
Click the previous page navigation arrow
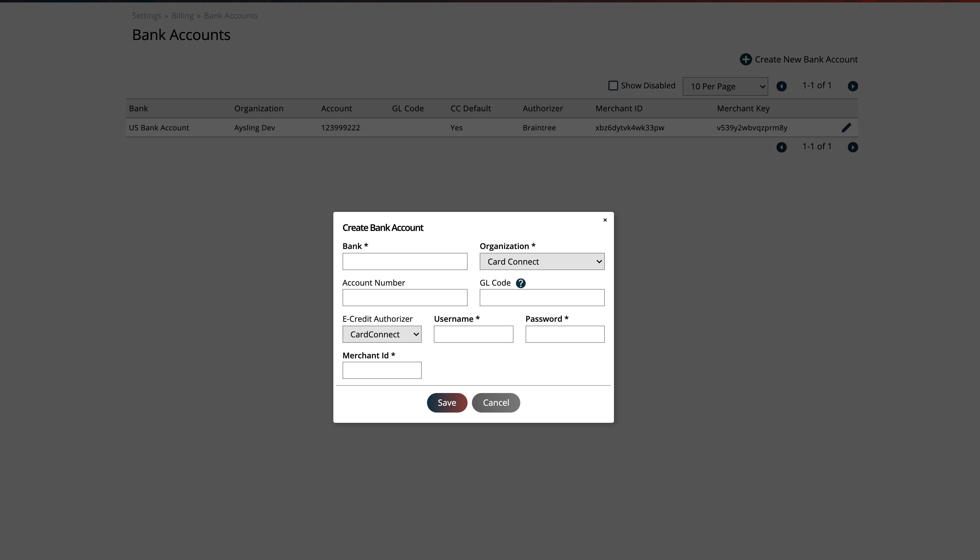[x=781, y=85]
